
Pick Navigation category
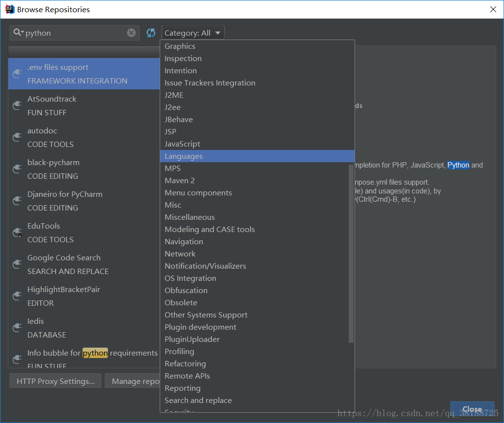pyautogui.click(x=254, y=242)
